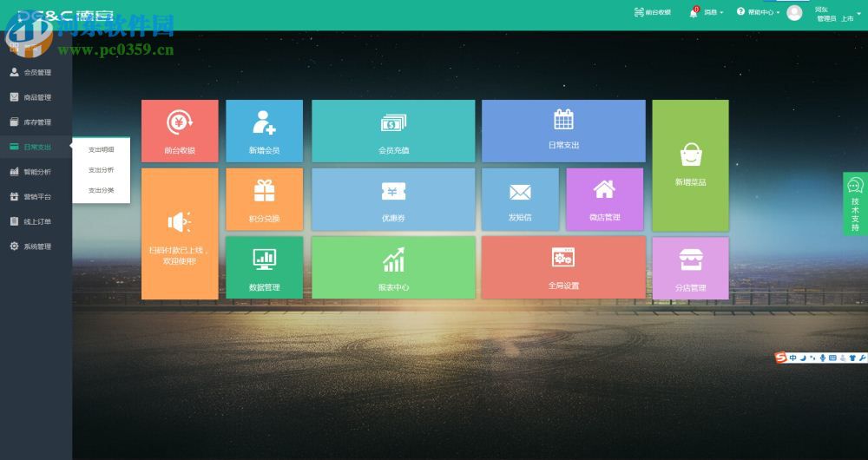Open 商品管理 in the sidebar
Viewport: 868px width, 460px height.
click(36, 97)
